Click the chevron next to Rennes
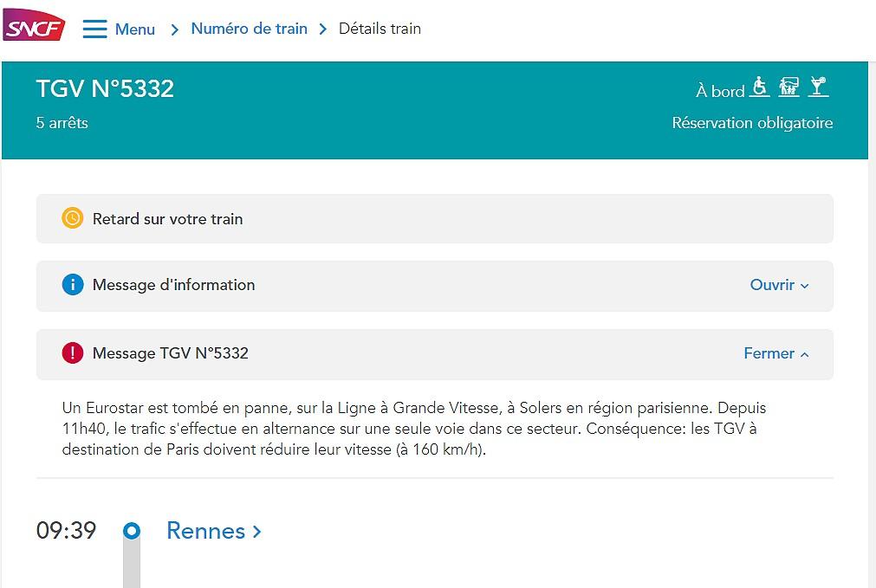This screenshot has width=876, height=588. pos(256,532)
